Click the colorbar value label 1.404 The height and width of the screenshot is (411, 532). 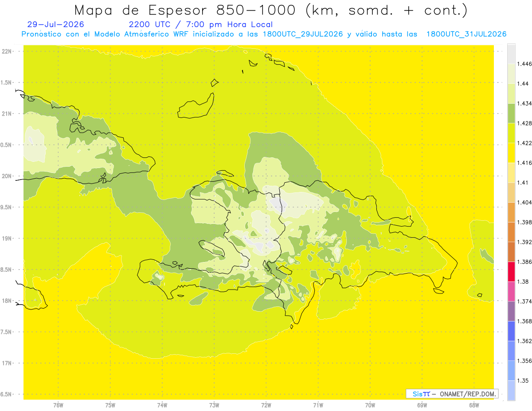click(x=524, y=202)
